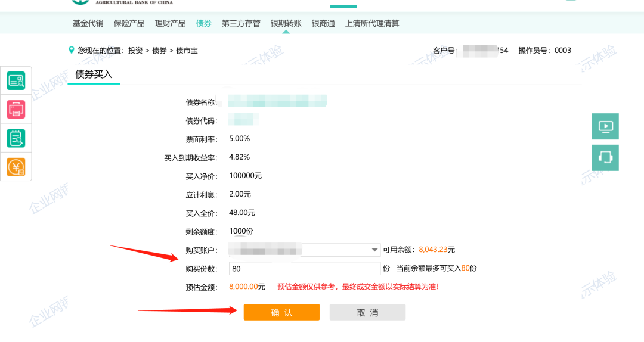Image resolution: width=644 pixels, height=342 pixels.
Task: Click the 购买份数 input field
Action: 305,269
